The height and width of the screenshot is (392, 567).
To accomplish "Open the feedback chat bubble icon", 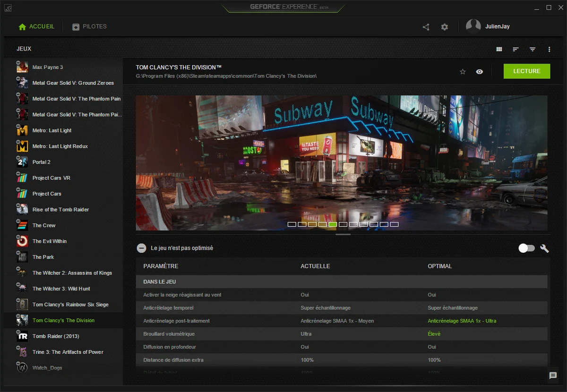I will coord(553,375).
